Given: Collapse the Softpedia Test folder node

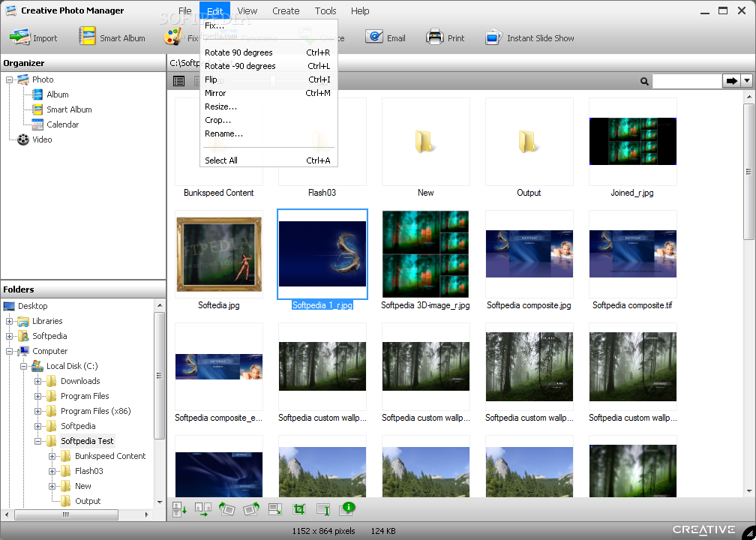Looking at the screenshot, I should [x=37, y=441].
